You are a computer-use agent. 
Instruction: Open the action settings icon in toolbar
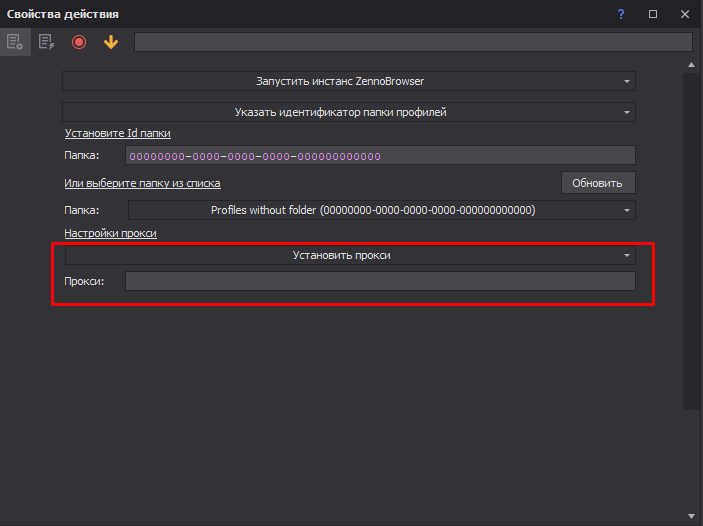pyautogui.click(x=15, y=42)
